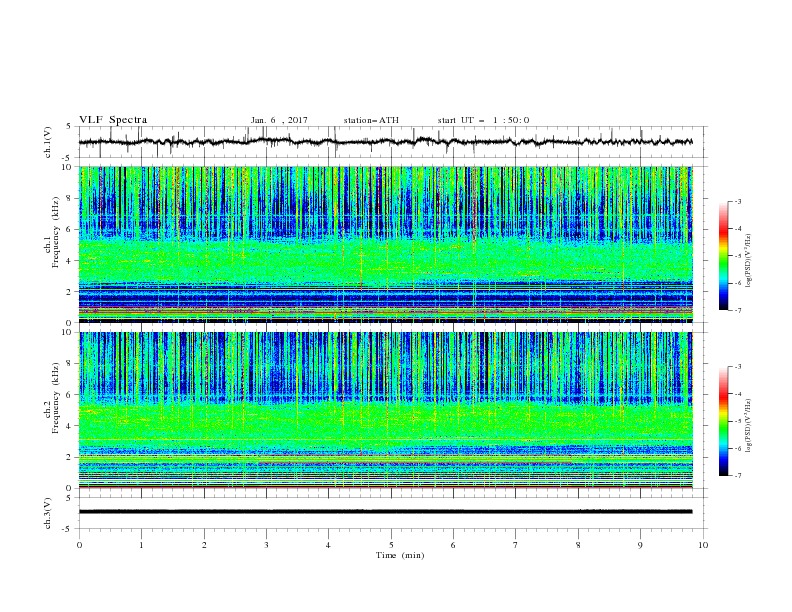This screenshot has height=612, width=792.
Task: Click the "start UT = 1 : 50: 0" text
Action: (x=483, y=120)
